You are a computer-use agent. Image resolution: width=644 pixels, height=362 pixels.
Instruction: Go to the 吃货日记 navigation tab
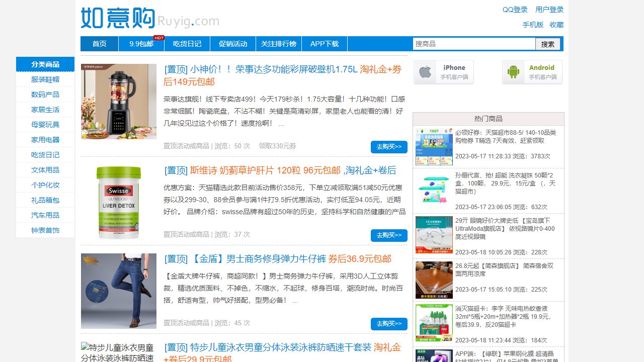(187, 44)
